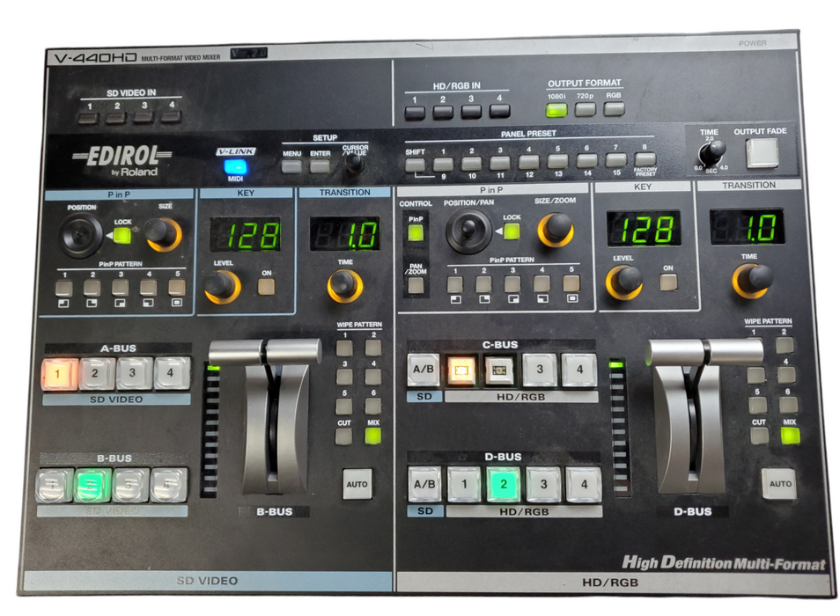
Task: Select Panel Preset 8 Factory Preset
Action: point(645,159)
